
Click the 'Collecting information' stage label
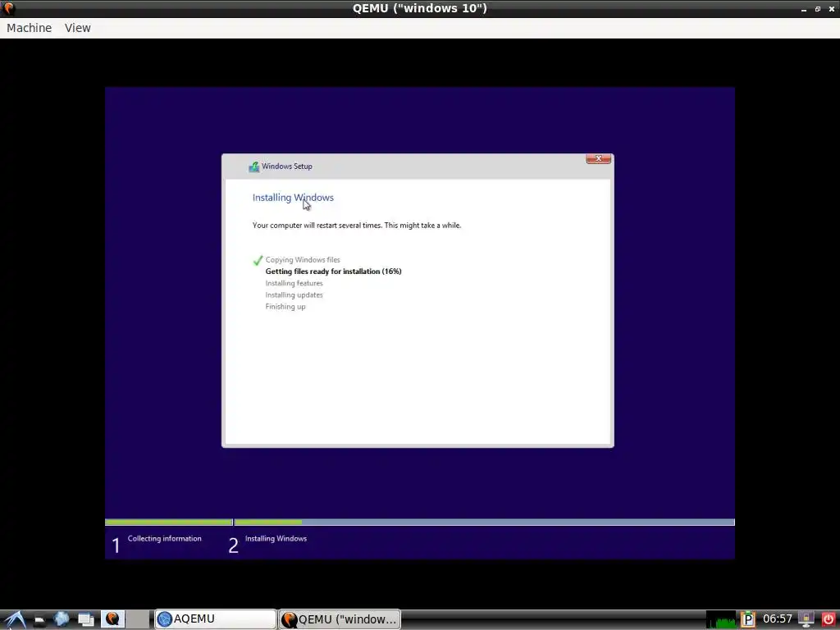pyautogui.click(x=164, y=539)
